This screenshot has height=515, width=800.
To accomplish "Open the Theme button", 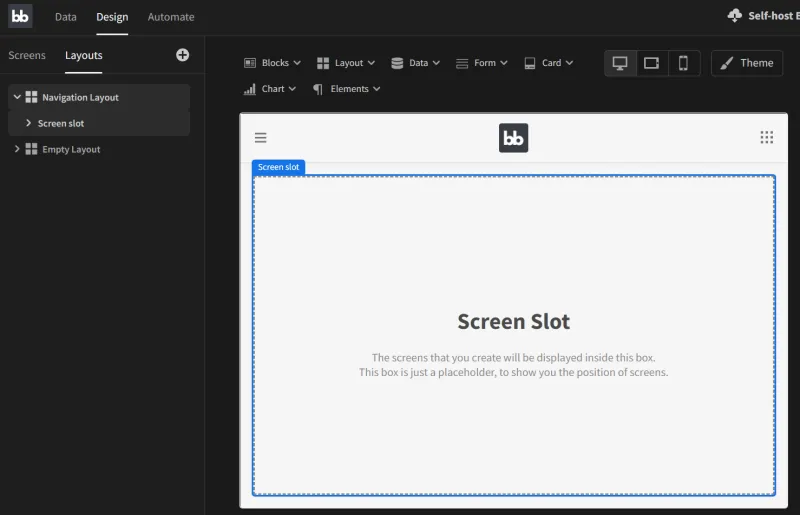I will click(747, 63).
